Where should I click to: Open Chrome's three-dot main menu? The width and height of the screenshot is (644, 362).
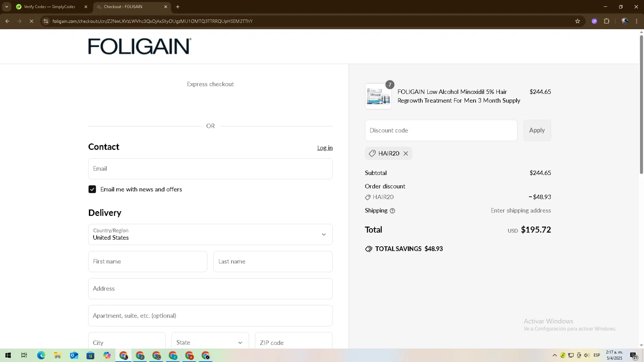pyautogui.click(x=637, y=21)
